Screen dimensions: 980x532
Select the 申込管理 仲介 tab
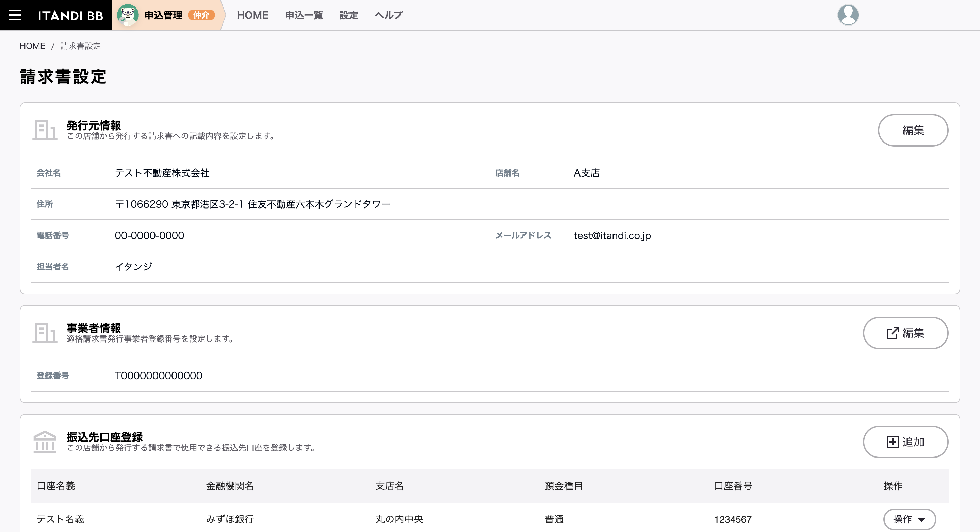167,15
